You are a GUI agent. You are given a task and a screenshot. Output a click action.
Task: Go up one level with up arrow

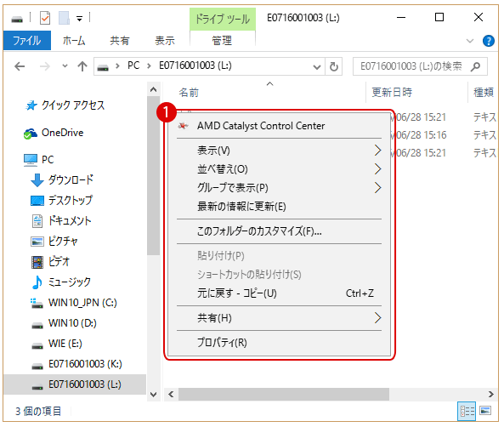click(82, 66)
